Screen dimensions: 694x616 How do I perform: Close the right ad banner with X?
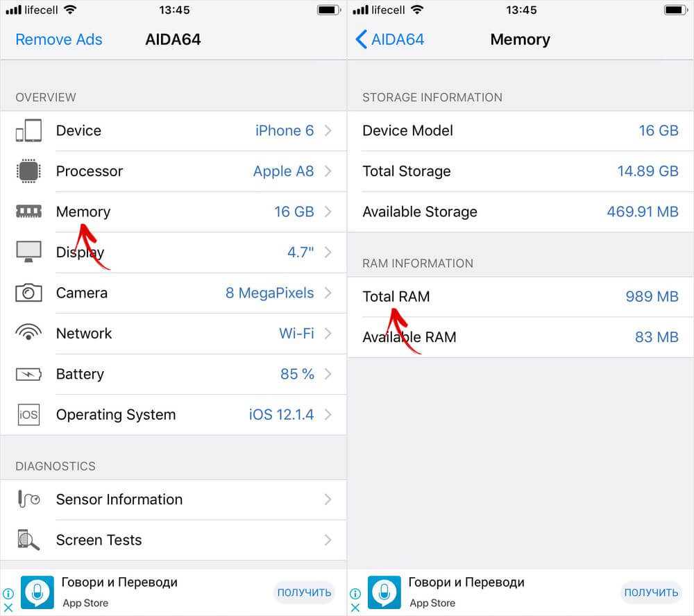click(355, 608)
